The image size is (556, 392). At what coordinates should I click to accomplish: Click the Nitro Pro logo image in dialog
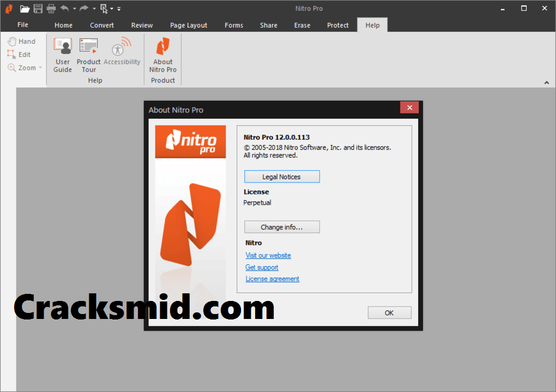pos(190,142)
